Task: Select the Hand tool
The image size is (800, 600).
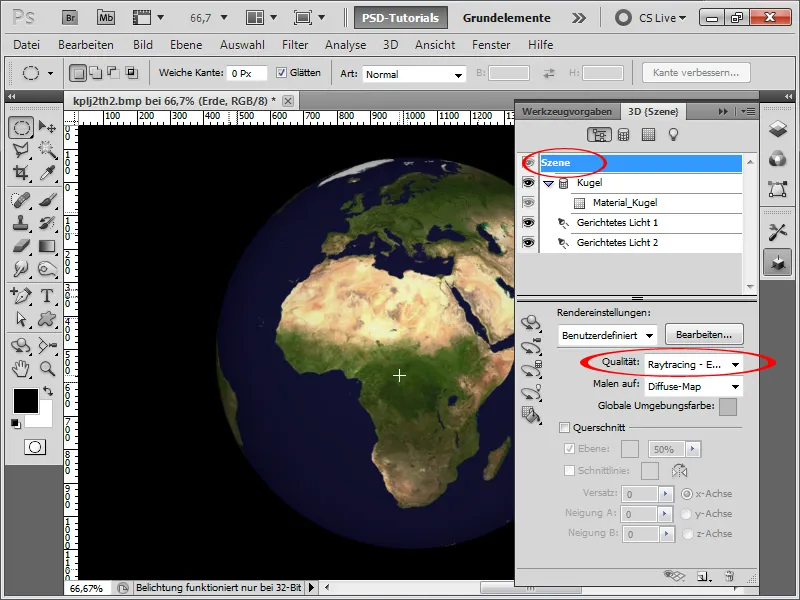Action: [x=21, y=368]
